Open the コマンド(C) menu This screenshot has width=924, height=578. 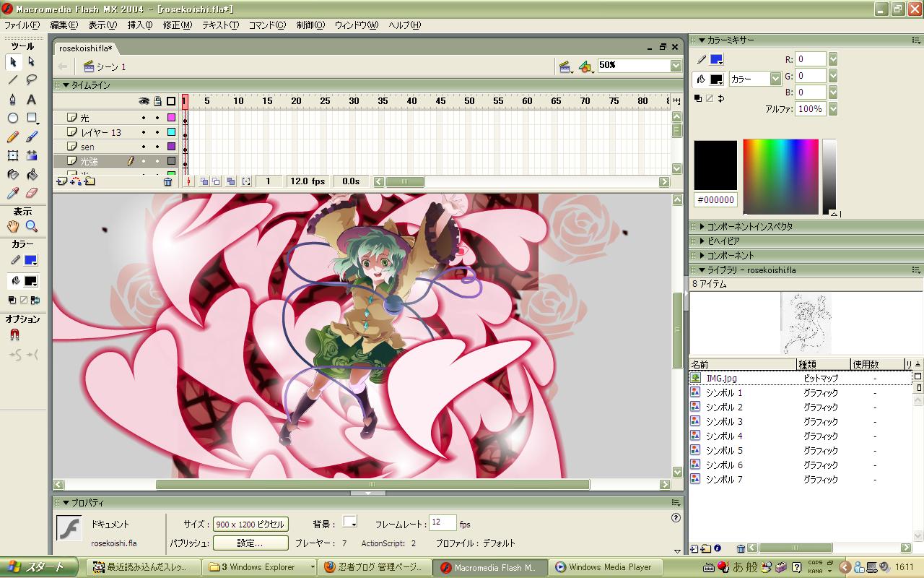coord(267,25)
